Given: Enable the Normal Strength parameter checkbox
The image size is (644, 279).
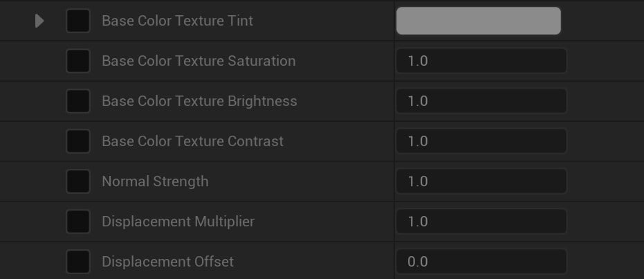Looking at the screenshot, I should 77,181.
